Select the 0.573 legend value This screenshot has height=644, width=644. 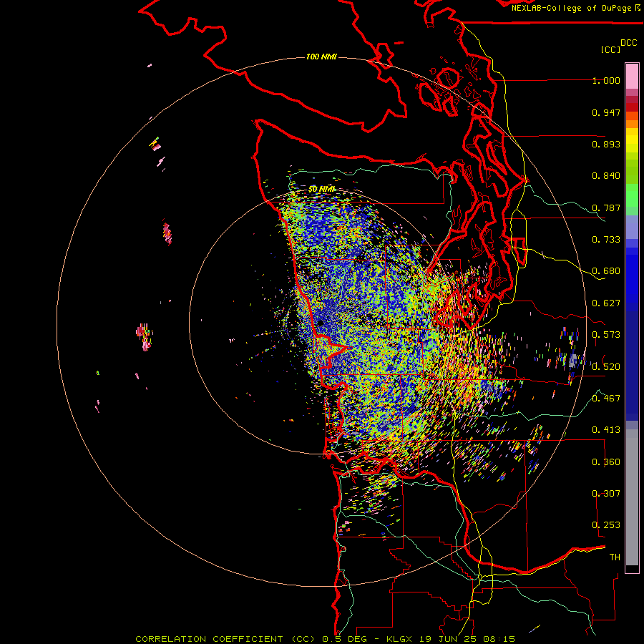tap(606, 335)
